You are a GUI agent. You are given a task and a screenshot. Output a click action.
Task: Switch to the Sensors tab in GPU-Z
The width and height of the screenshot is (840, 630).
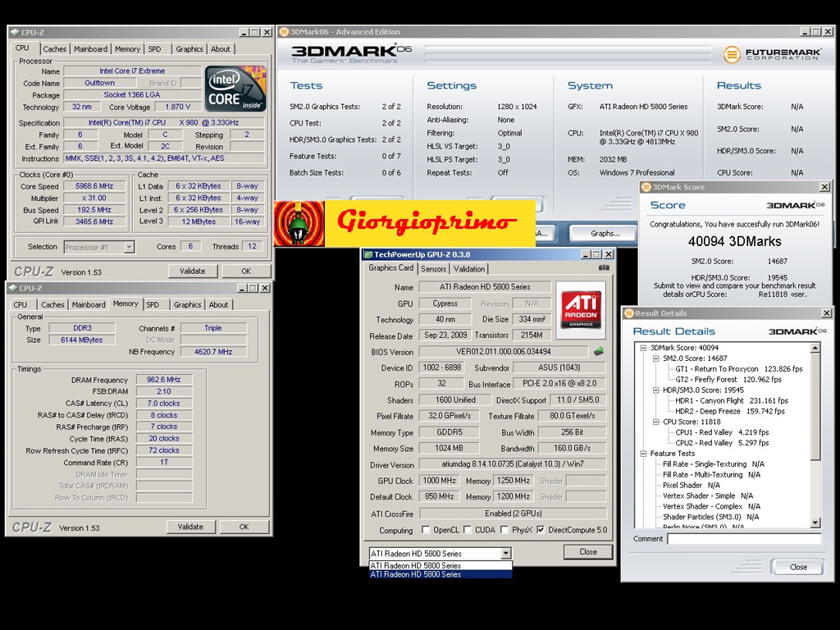click(x=433, y=269)
